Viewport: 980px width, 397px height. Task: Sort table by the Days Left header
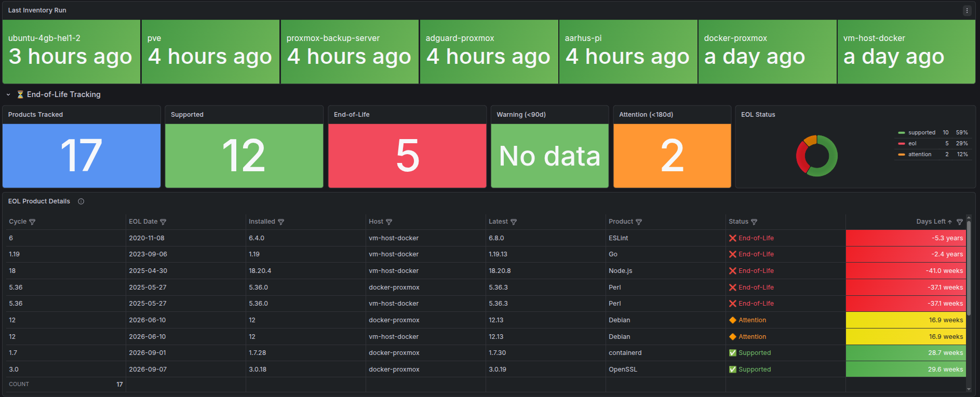click(x=931, y=222)
